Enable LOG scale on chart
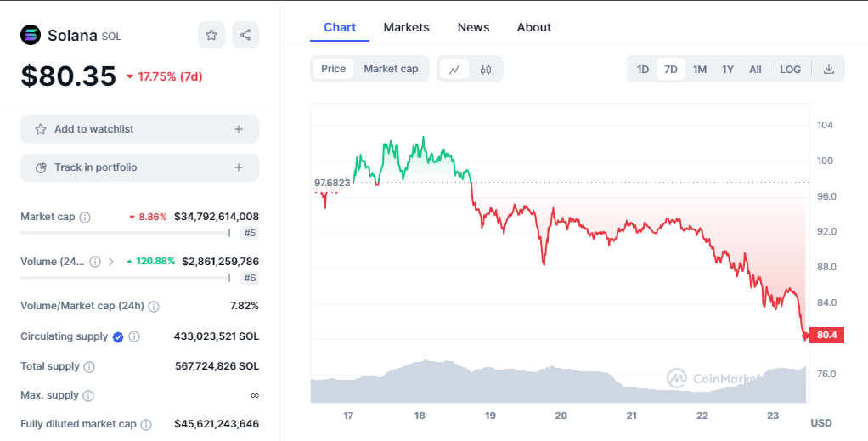The height and width of the screenshot is (441, 868). coord(790,69)
